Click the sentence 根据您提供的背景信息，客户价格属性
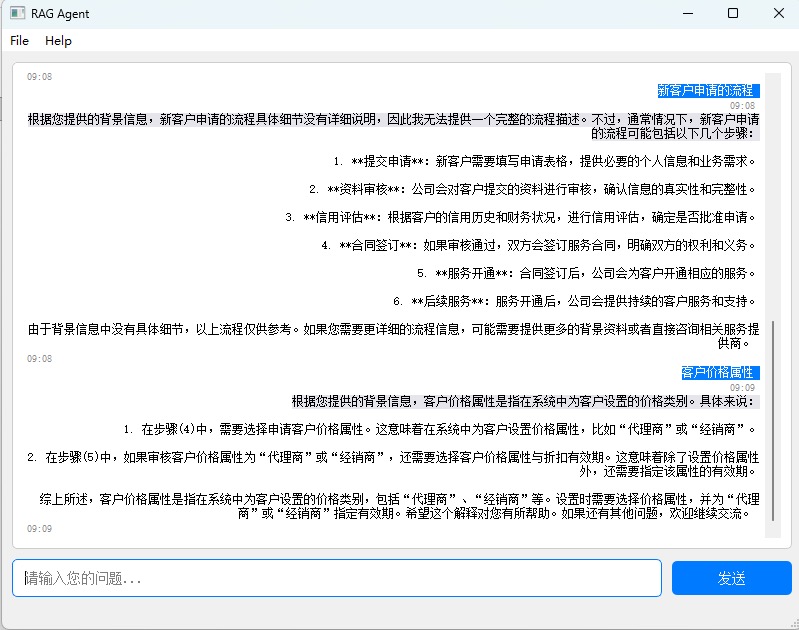799x630 pixels. (525, 402)
